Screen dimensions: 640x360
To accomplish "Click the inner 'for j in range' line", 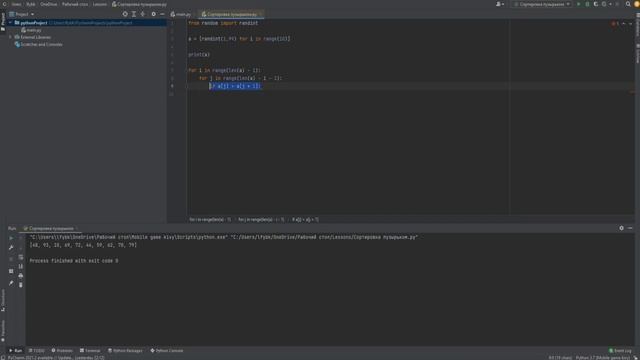I will tap(240, 78).
